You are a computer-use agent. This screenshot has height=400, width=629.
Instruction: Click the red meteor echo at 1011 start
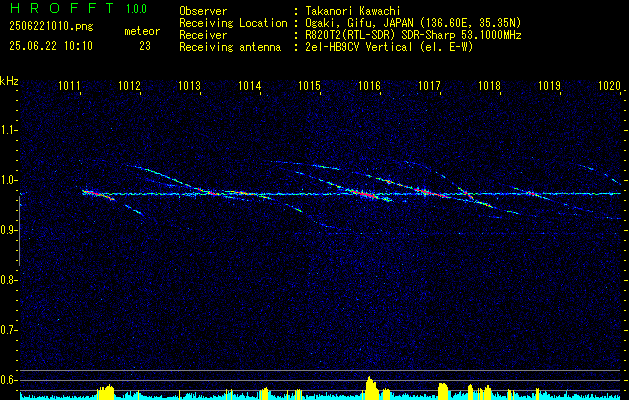96,194
